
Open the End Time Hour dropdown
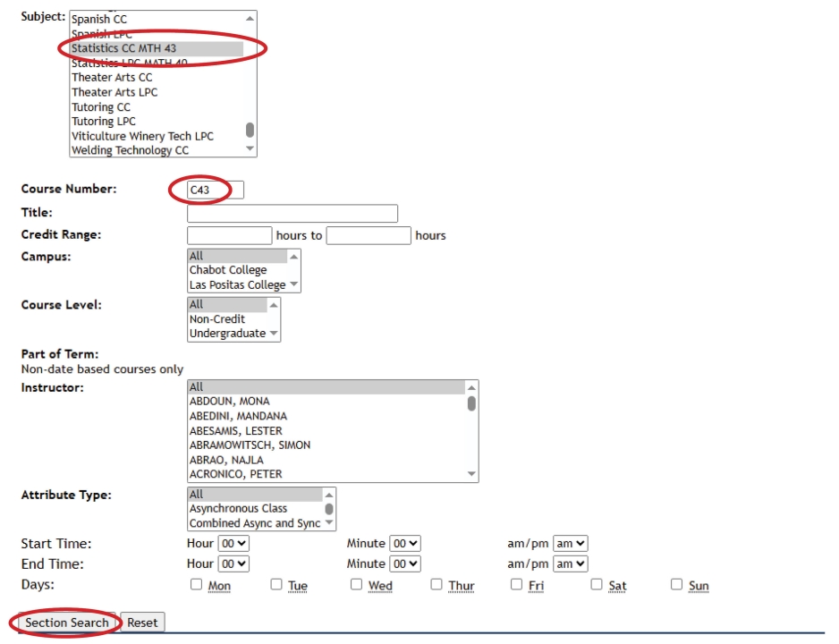pos(233,563)
